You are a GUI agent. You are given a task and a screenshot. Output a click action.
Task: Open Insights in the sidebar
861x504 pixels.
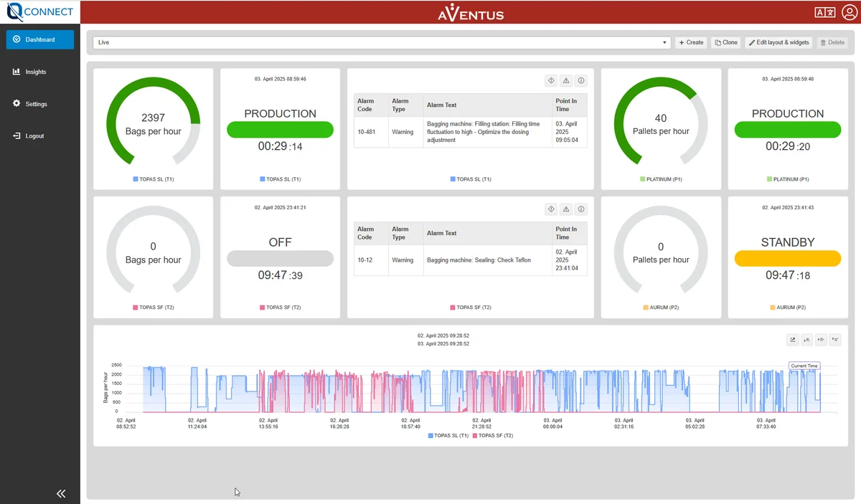(35, 72)
